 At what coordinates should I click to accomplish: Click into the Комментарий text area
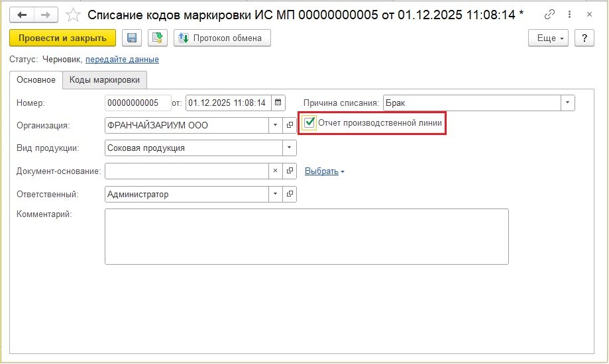point(306,236)
